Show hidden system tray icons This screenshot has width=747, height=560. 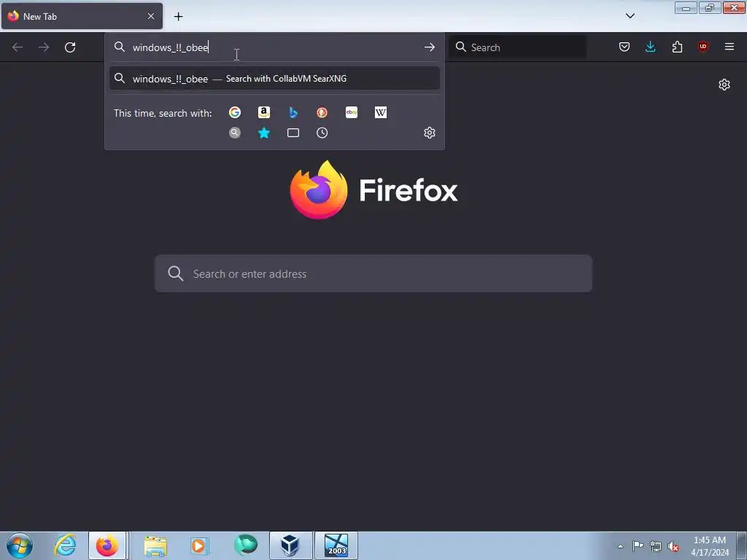click(620, 546)
